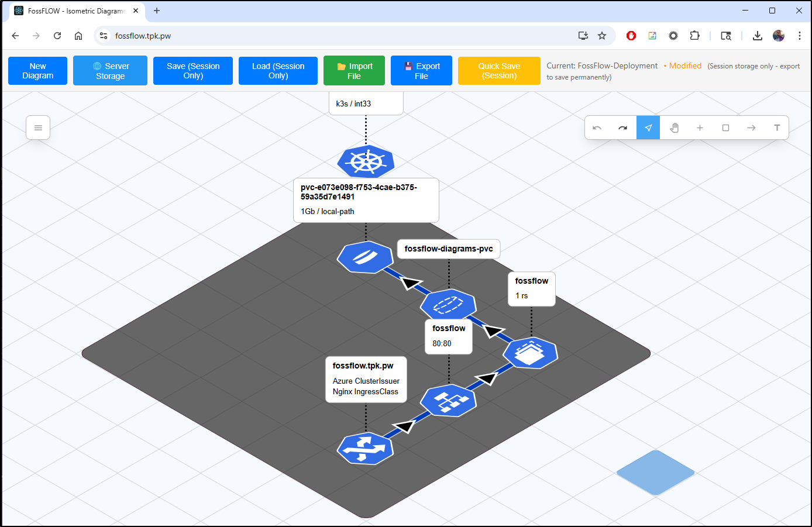Activate the hand pan tool

point(674,128)
